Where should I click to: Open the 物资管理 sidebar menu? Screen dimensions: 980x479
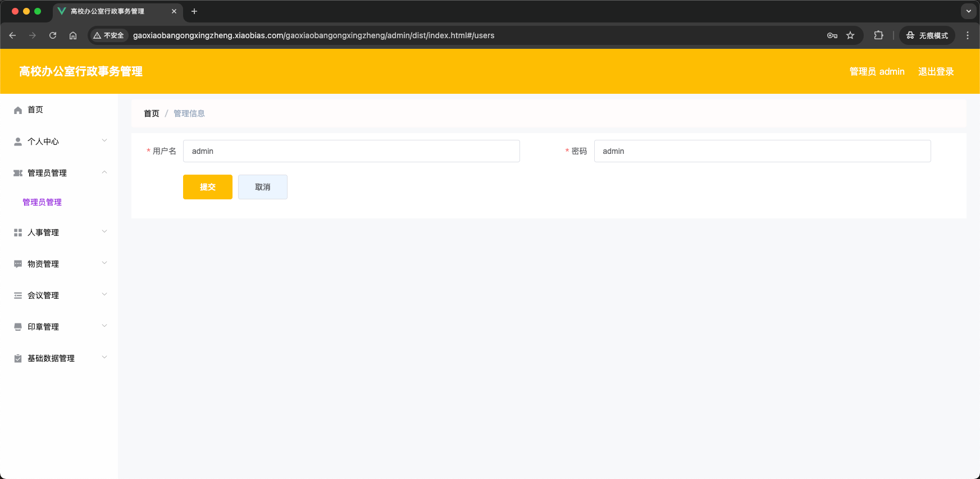[x=59, y=264]
